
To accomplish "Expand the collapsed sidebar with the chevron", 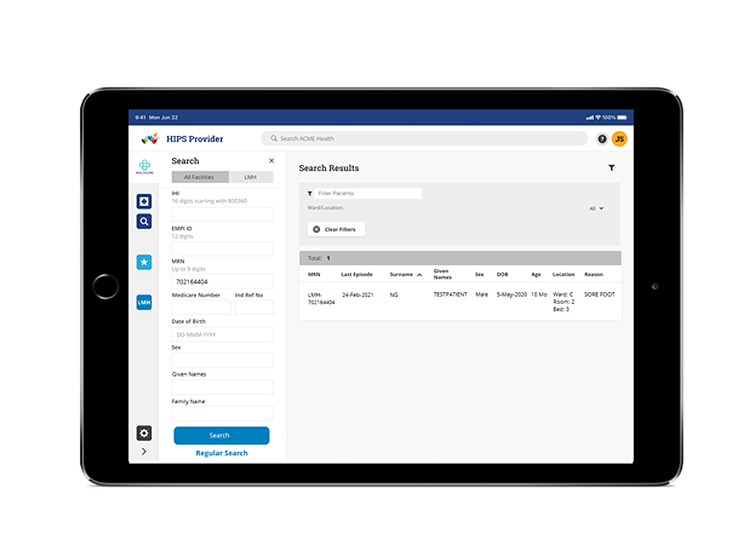I will [144, 451].
